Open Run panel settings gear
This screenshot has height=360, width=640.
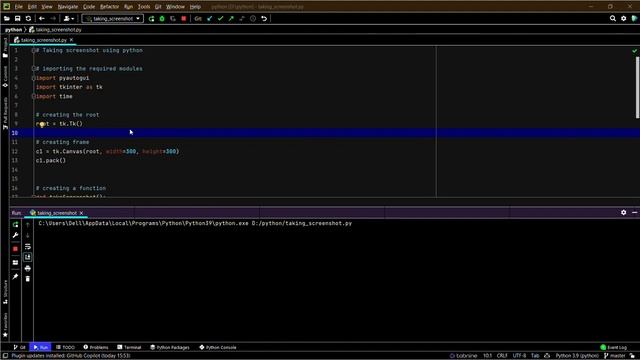[624, 213]
